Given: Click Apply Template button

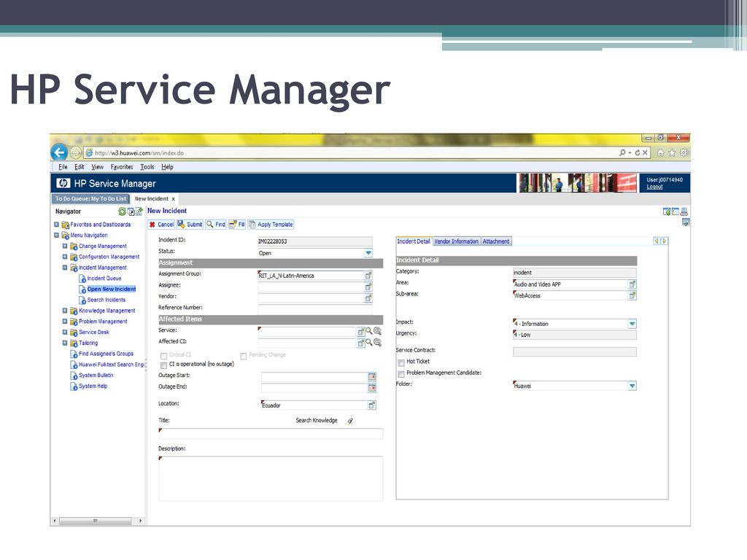Looking at the screenshot, I should click(x=271, y=225).
